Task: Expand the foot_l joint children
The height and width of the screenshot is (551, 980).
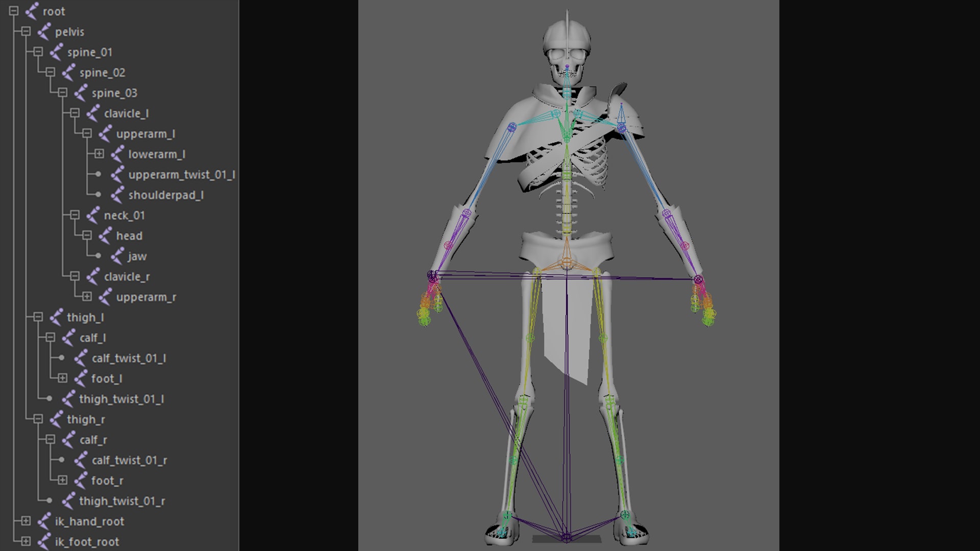Action: tap(62, 378)
